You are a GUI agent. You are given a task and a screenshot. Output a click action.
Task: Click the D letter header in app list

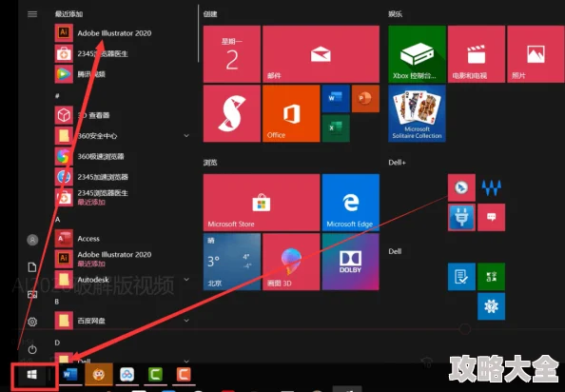[57, 343]
